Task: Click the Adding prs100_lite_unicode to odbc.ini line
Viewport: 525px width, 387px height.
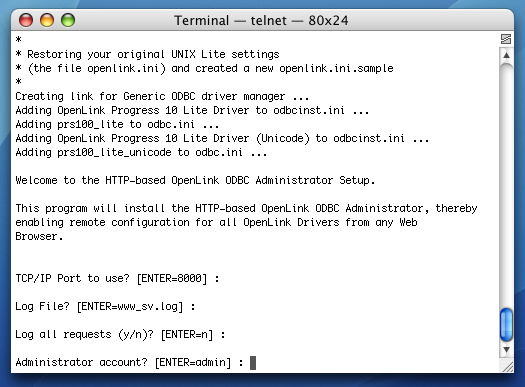Action: click(141, 153)
